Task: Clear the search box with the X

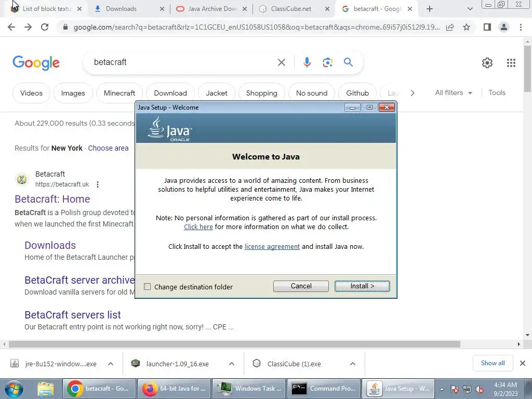Action: click(x=281, y=62)
